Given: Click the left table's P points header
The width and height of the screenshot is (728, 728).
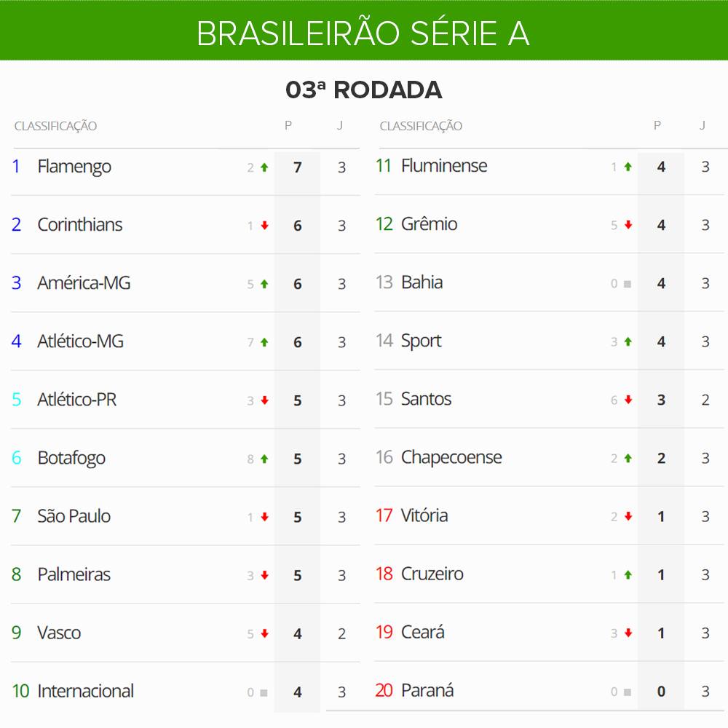Looking at the screenshot, I should pos(288,125).
